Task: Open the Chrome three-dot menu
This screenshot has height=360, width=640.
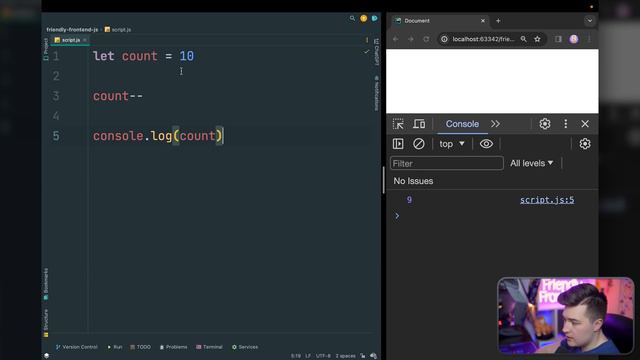Action: (x=589, y=39)
